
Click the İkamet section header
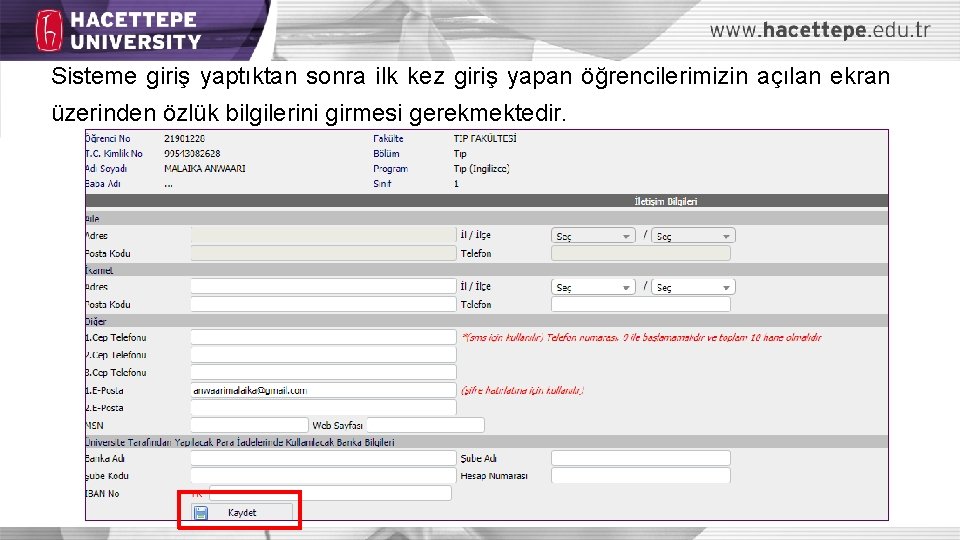[487, 270]
